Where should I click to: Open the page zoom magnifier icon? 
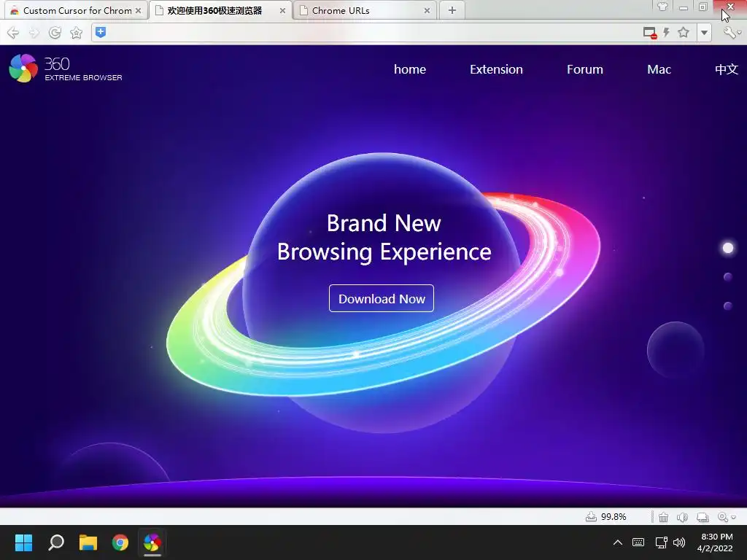[x=723, y=517]
